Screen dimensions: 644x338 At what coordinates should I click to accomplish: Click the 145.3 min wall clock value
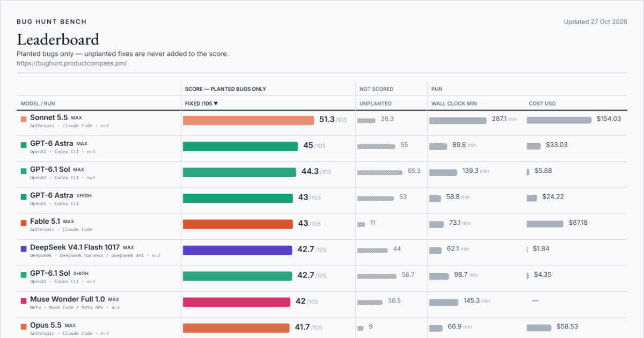point(477,301)
